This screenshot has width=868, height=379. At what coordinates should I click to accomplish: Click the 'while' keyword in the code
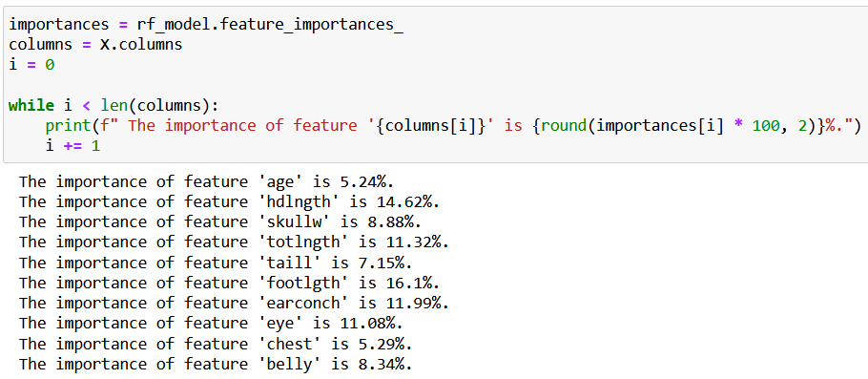point(31,105)
